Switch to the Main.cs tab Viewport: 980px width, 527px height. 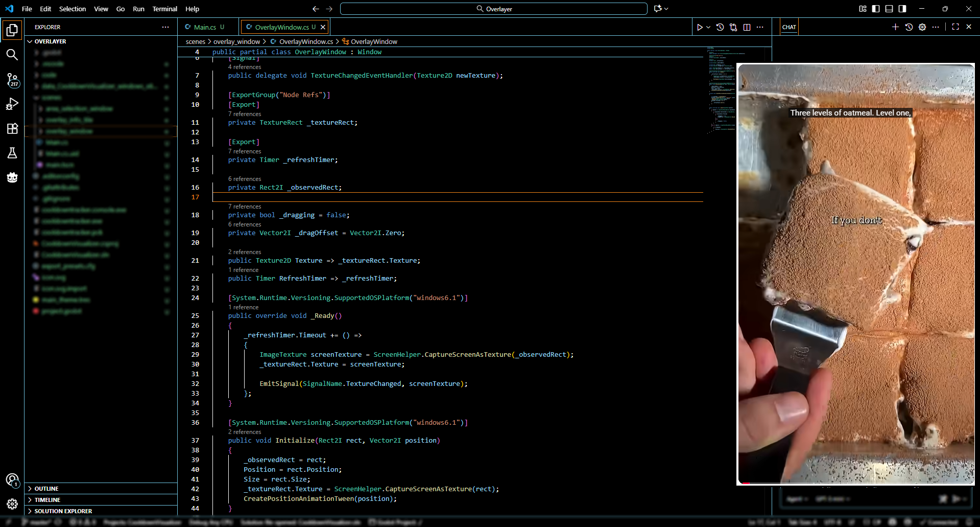[205, 27]
